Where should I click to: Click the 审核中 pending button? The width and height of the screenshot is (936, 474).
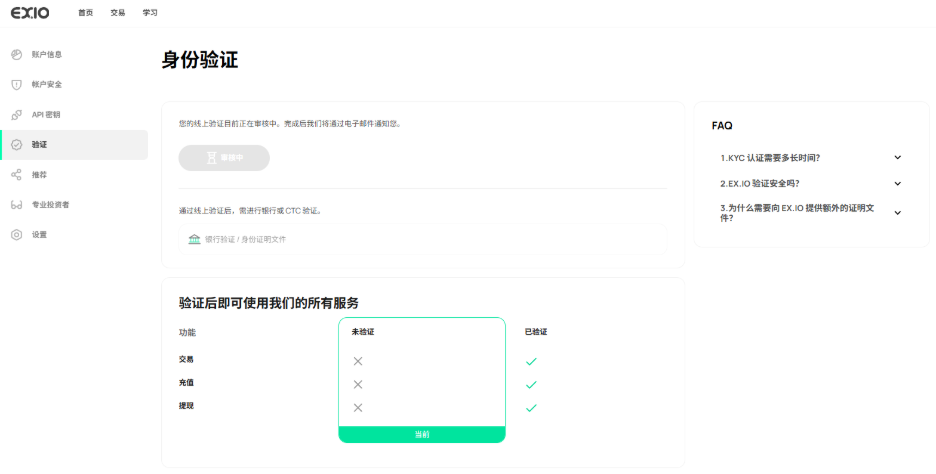pos(224,158)
